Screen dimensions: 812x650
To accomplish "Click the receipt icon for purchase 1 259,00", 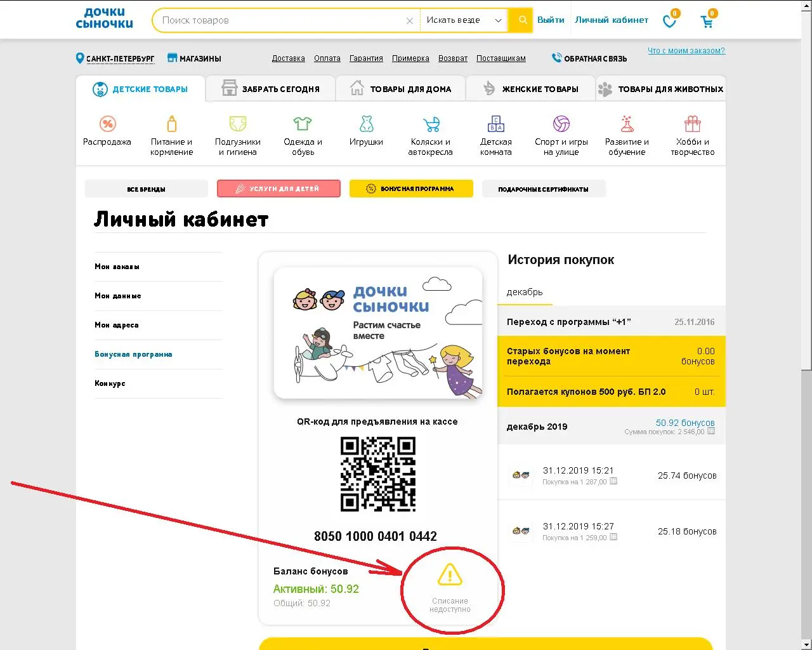I will pos(613,538).
